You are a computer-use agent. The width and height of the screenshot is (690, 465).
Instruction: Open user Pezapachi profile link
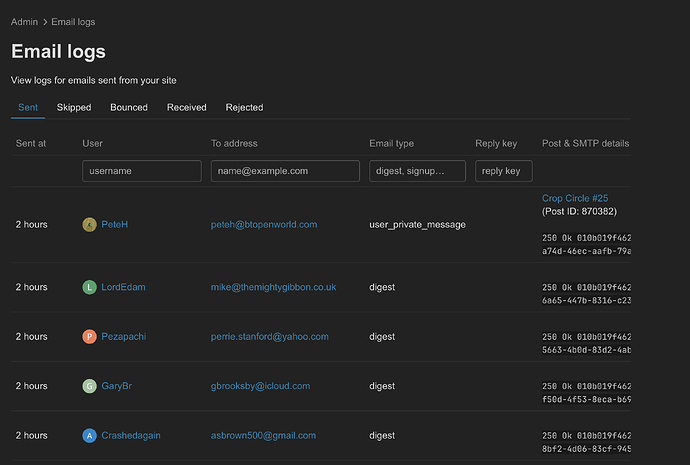pyautogui.click(x=124, y=337)
